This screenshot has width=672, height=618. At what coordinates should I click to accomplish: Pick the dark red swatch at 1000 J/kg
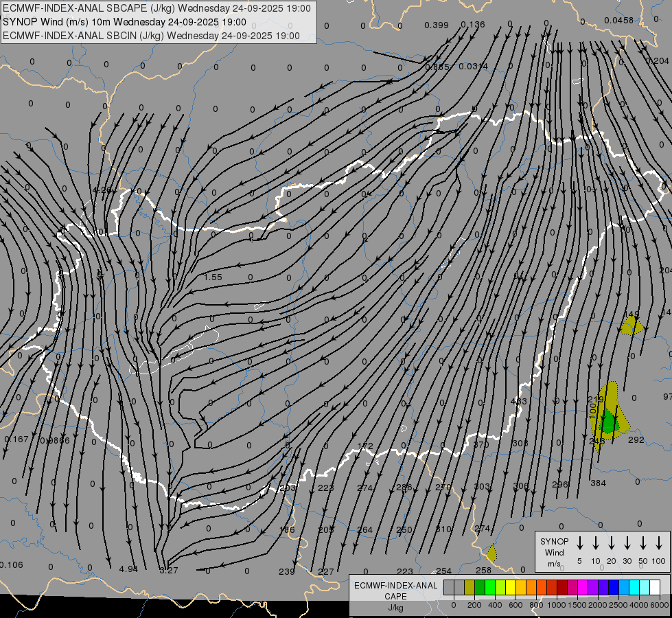562,587
